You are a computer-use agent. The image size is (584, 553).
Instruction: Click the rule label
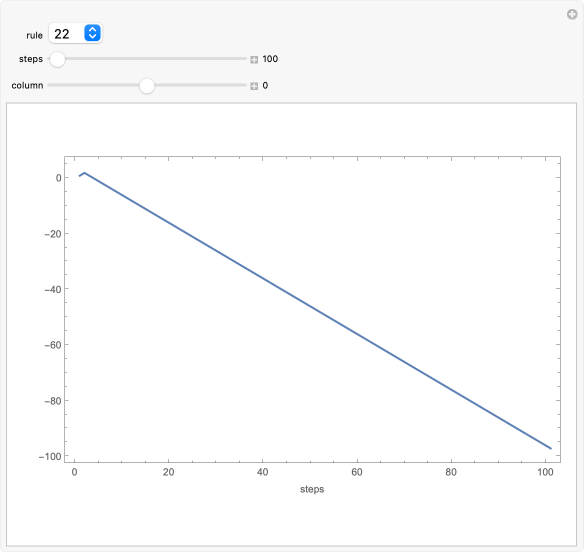pos(35,35)
